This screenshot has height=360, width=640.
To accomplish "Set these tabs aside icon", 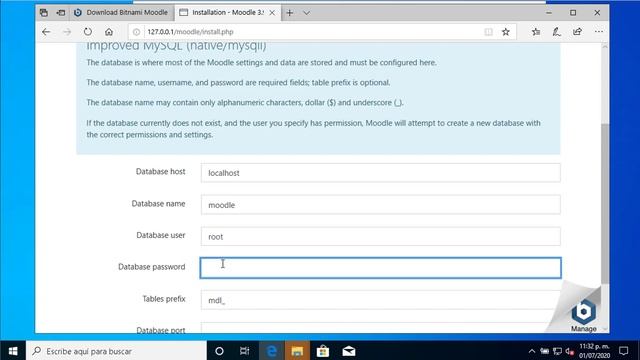I will tap(61, 13).
